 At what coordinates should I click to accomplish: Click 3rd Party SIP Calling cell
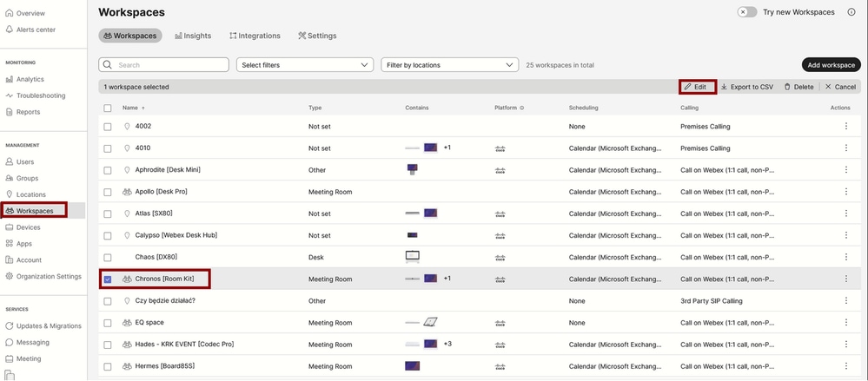712,301
